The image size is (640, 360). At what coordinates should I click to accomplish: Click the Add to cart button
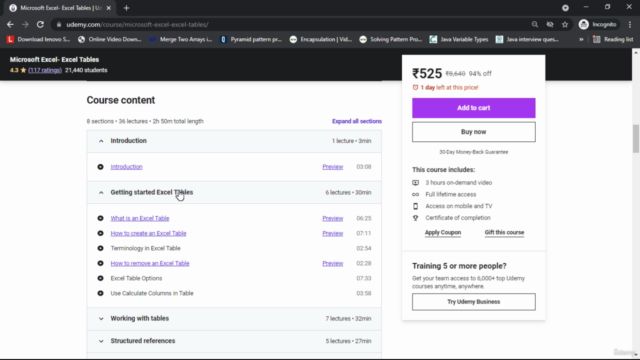pyautogui.click(x=473, y=108)
